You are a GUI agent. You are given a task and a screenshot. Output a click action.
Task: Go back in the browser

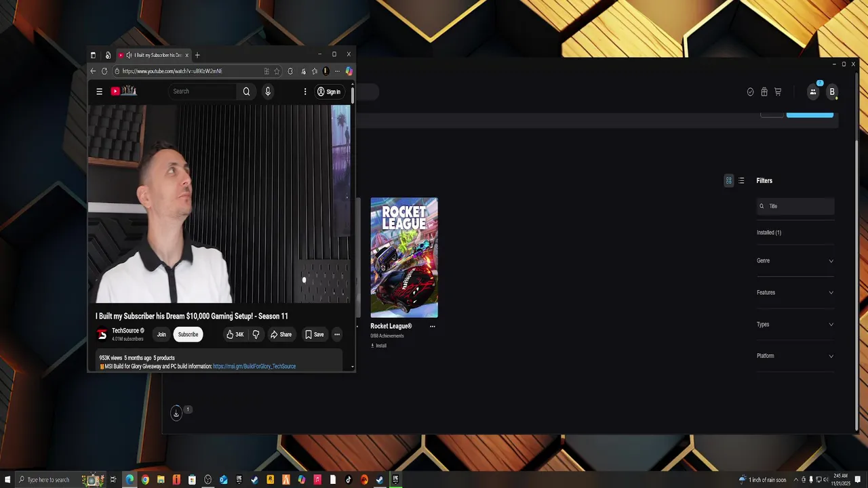(93, 71)
